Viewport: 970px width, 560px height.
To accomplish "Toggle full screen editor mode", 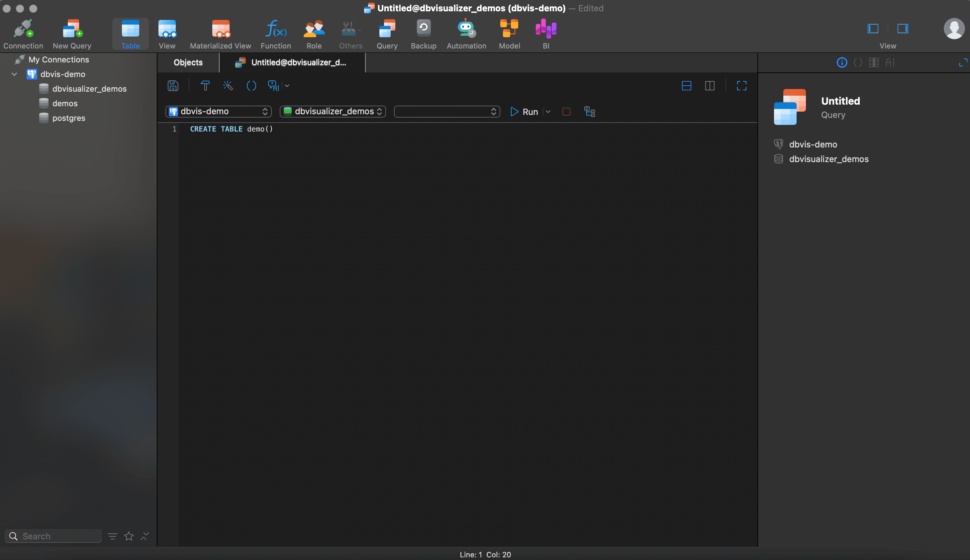I will tap(741, 85).
